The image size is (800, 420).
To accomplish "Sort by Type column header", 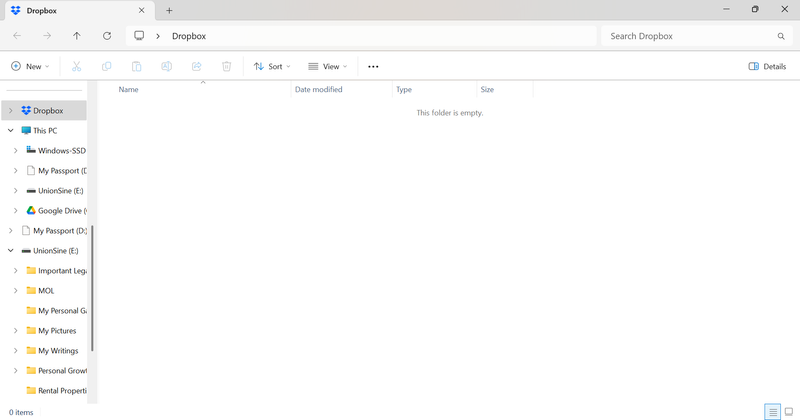I will [404, 89].
